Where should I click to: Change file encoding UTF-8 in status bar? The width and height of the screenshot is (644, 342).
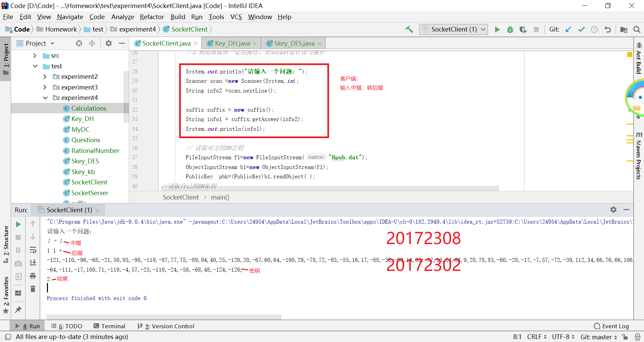coord(563,337)
